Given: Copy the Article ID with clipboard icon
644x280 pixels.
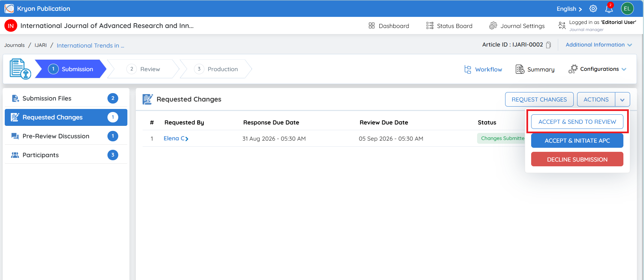Looking at the screenshot, I should coord(549,45).
